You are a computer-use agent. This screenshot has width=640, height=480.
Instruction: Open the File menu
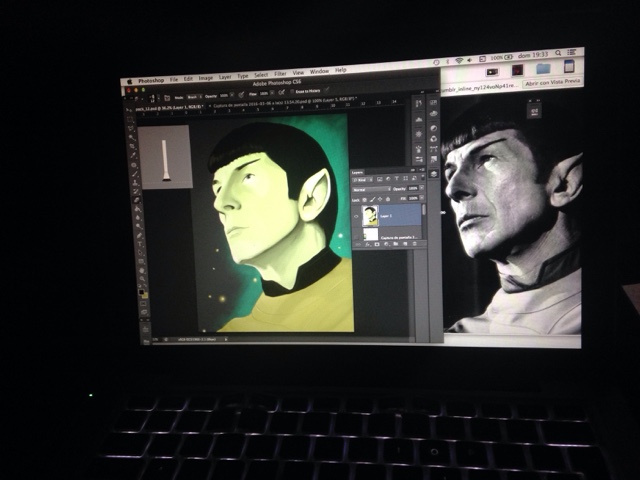174,80
